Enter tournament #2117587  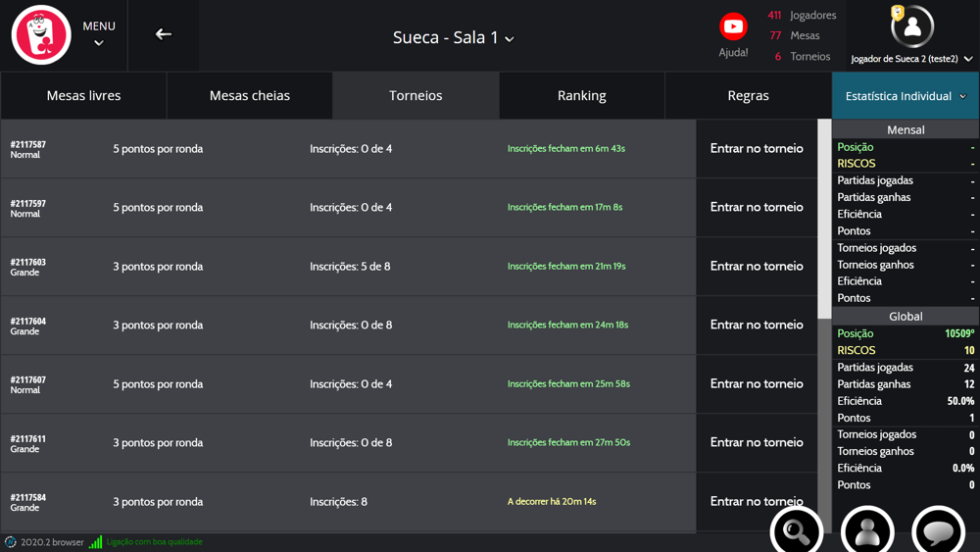point(756,149)
